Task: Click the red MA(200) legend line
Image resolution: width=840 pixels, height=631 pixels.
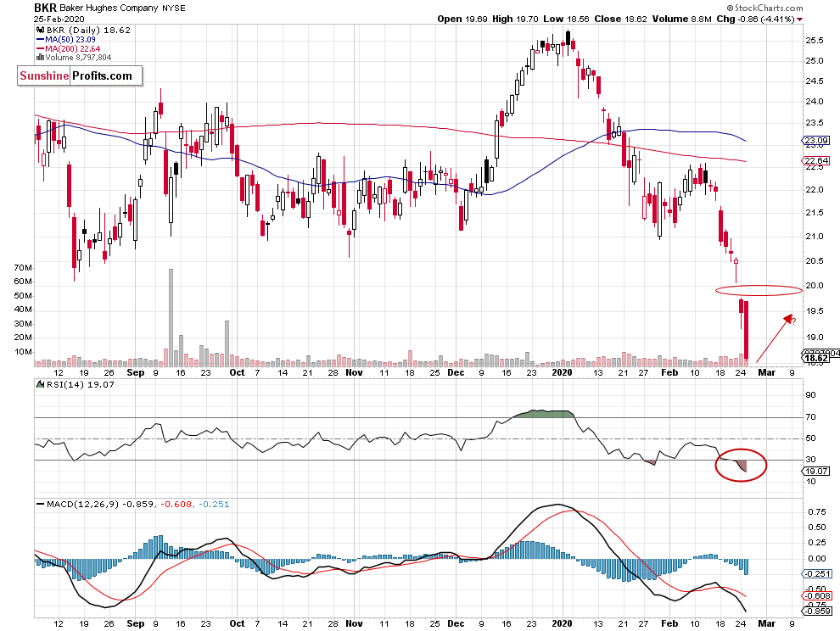Action: click(40, 48)
